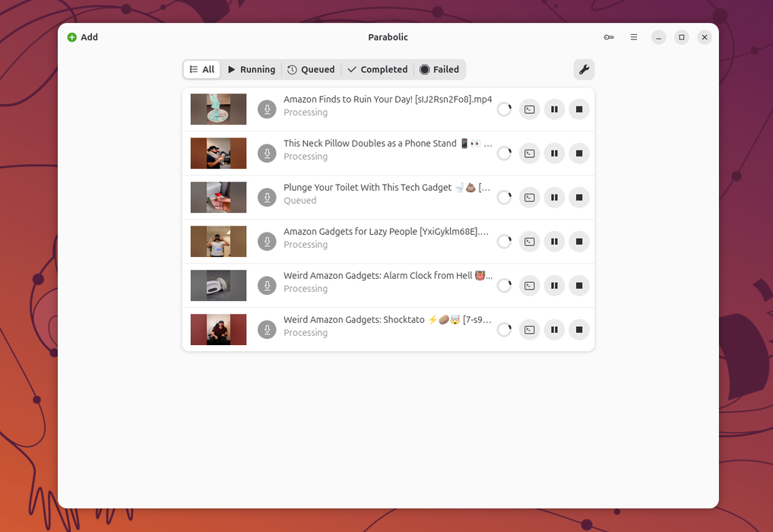Open the hamburger main menu
The height and width of the screenshot is (532, 773).
pyautogui.click(x=633, y=37)
